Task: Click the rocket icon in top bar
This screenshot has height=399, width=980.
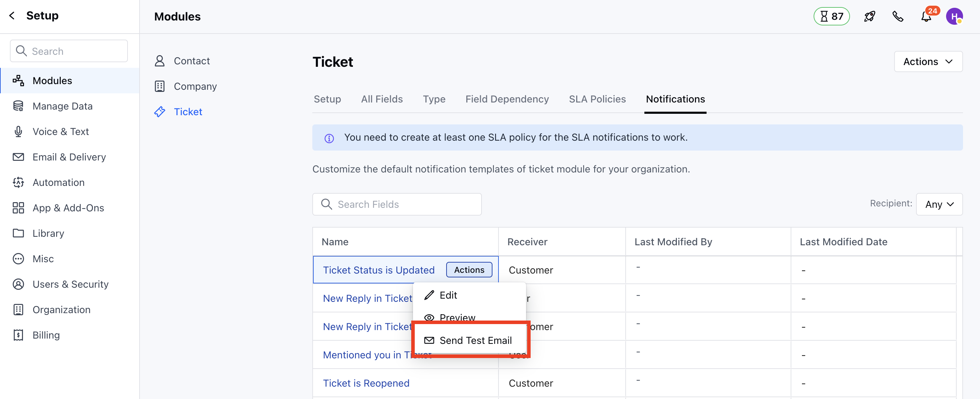Action: pyautogui.click(x=869, y=16)
